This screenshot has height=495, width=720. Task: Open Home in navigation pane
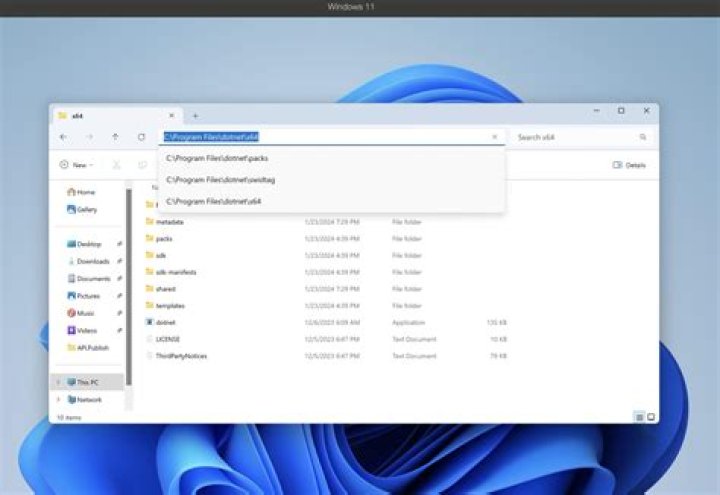tap(81, 192)
